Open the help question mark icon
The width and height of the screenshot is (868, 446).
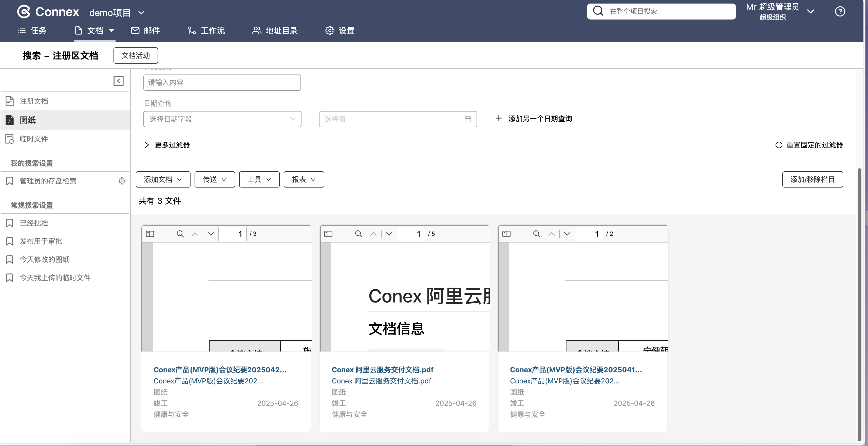pyautogui.click(x=840, y=12)
